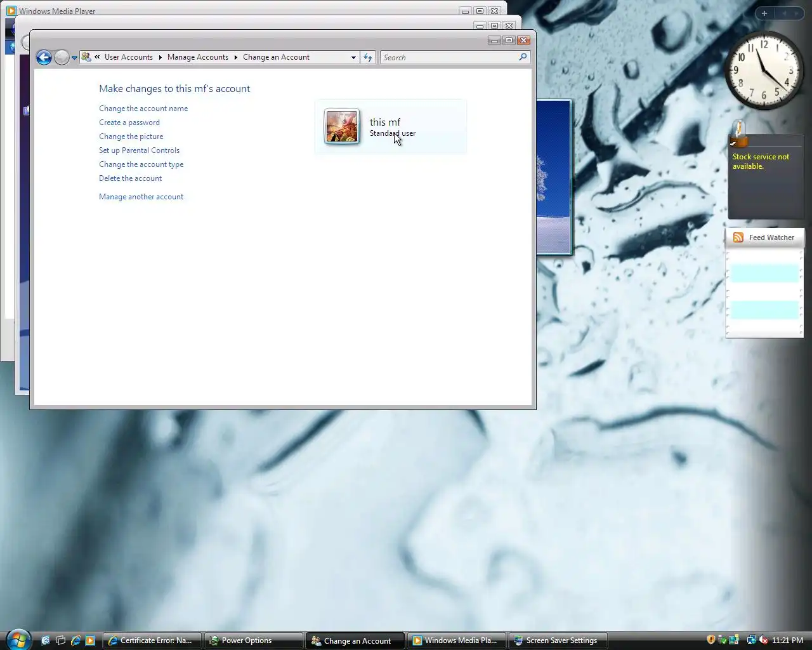Switch to Windows Media Player taskbar button
This screenshot has width=812, height=650.
[456, 640]
